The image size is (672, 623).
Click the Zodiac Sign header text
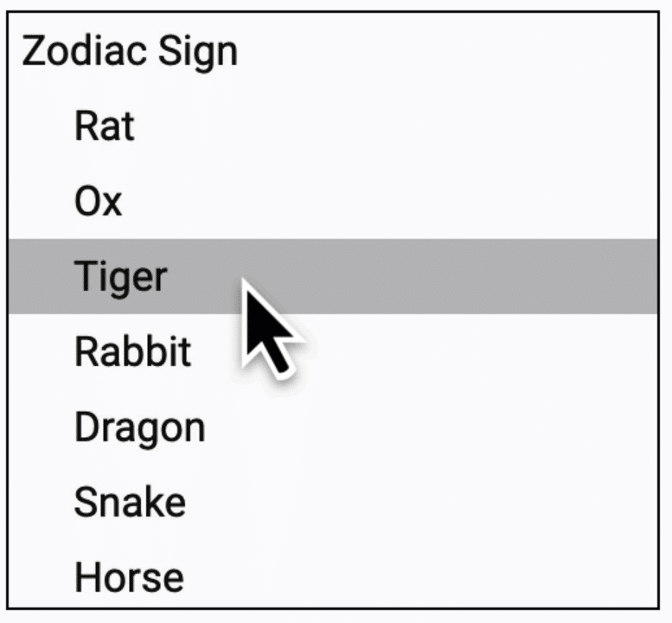coord(130,52)
